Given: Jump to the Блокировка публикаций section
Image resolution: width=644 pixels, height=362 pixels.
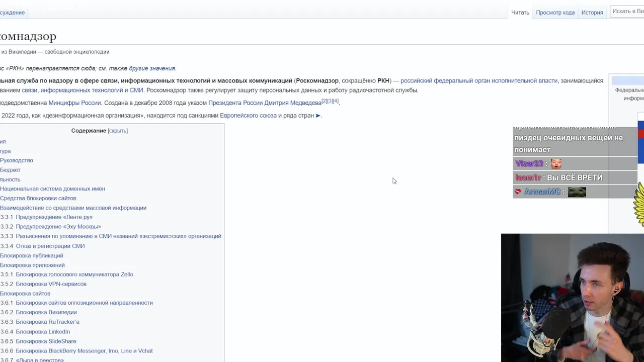Looking at the screenshot, I should coord(32,256).
